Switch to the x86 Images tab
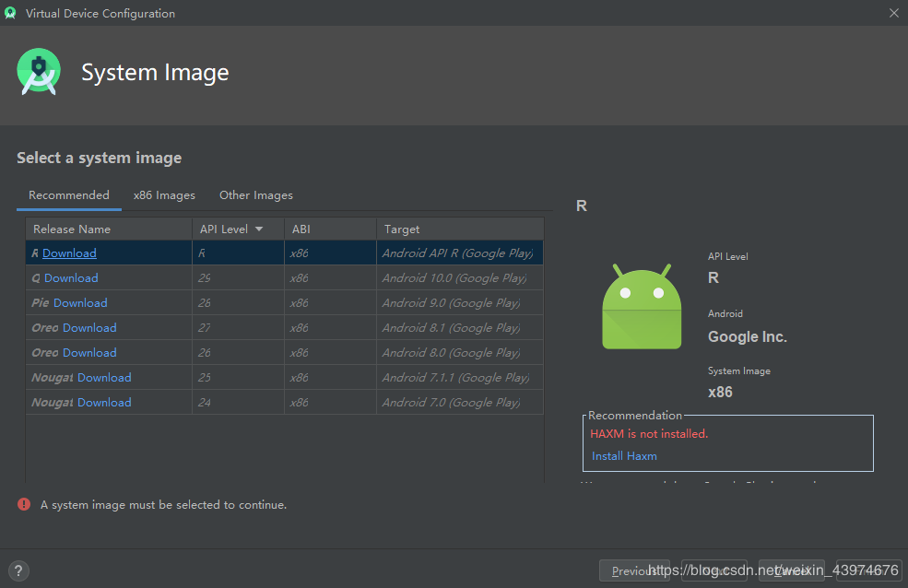The width and height of the screenshot is (908, 588). [164, 194]
